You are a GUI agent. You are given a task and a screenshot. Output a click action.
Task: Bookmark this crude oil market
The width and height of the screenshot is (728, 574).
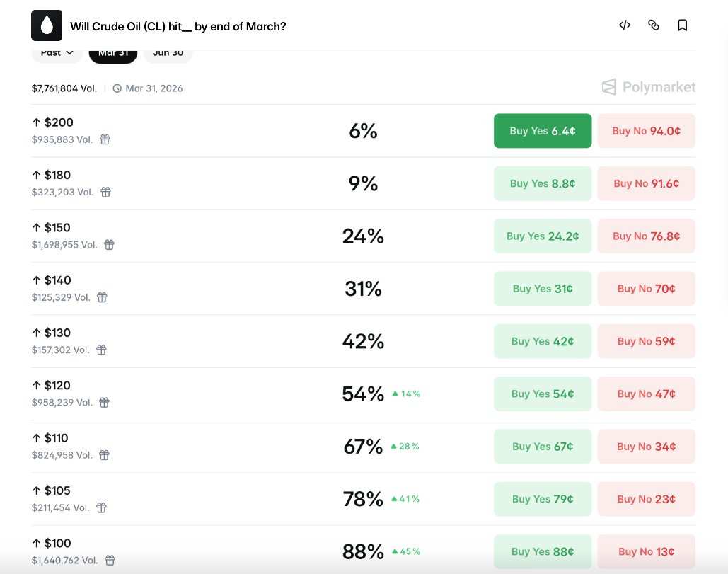click(682, 25)
